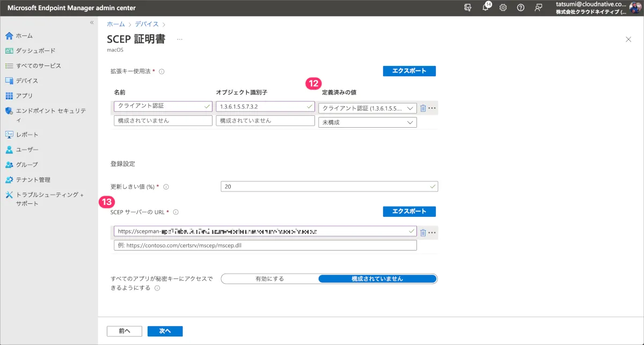The image size is (644, 345).
Task: Open more options for SCEP URL row
Action: pyautogui.click(x=432, y=232)
